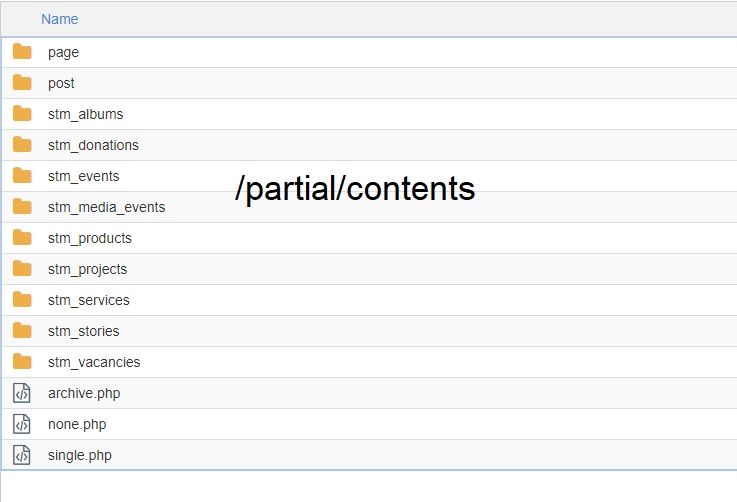Open the single.php file name
737x502 pixels.
80,455
